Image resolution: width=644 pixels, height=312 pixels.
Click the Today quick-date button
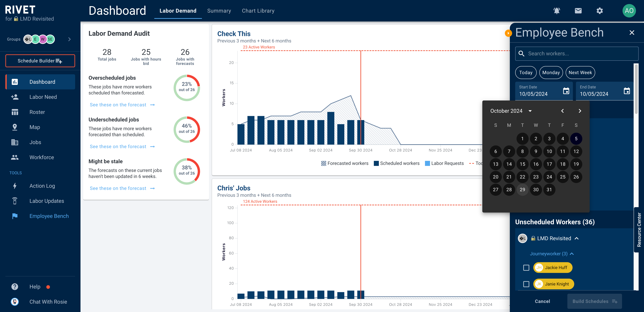coord(526,72)
